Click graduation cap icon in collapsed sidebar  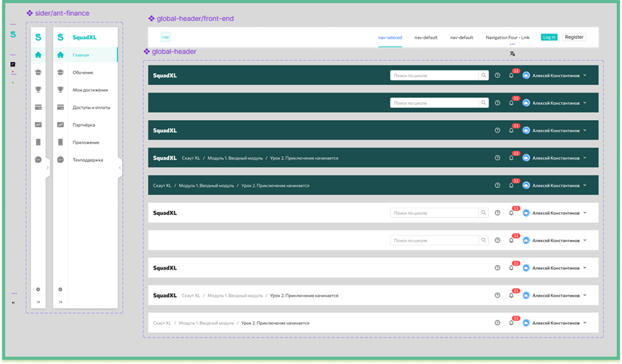pos(38,72)
